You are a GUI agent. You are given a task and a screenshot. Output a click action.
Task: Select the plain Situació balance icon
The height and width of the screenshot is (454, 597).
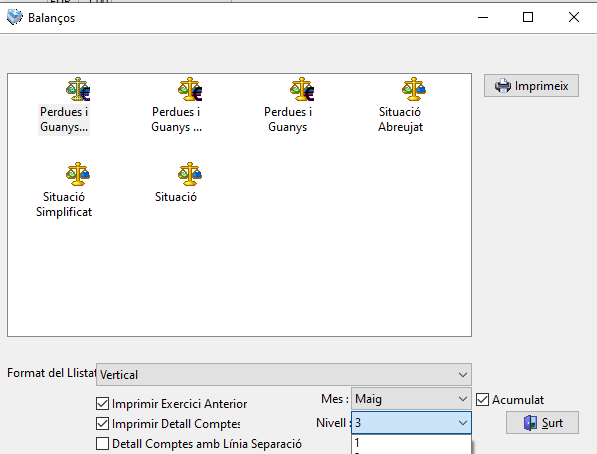pyautogui.click(x=190, y=174)
